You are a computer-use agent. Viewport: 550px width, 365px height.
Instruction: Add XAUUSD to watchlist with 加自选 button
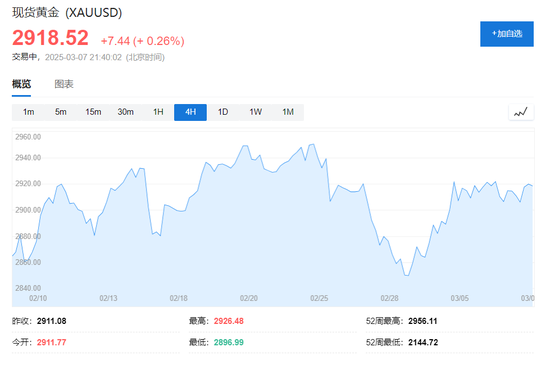tap(507, 34)
